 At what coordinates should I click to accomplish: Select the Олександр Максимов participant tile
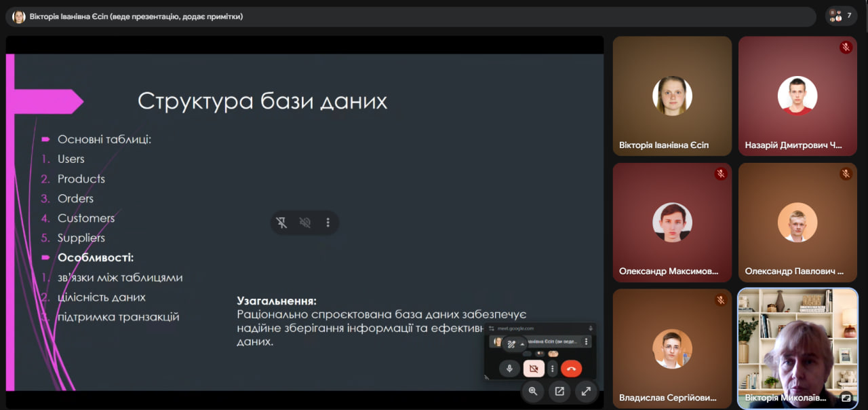[x=672, y=222]
